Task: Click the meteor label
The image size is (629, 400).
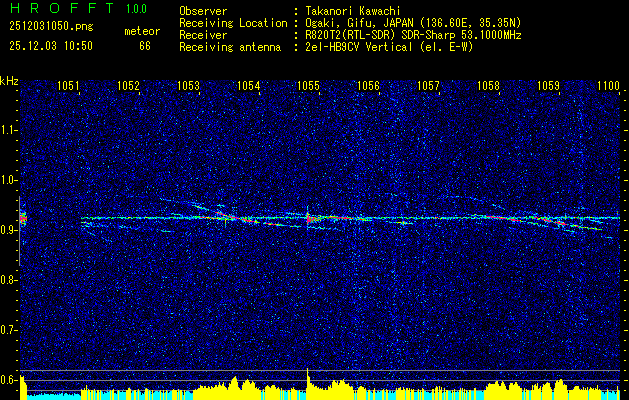Action: click(x=142, y=31)
